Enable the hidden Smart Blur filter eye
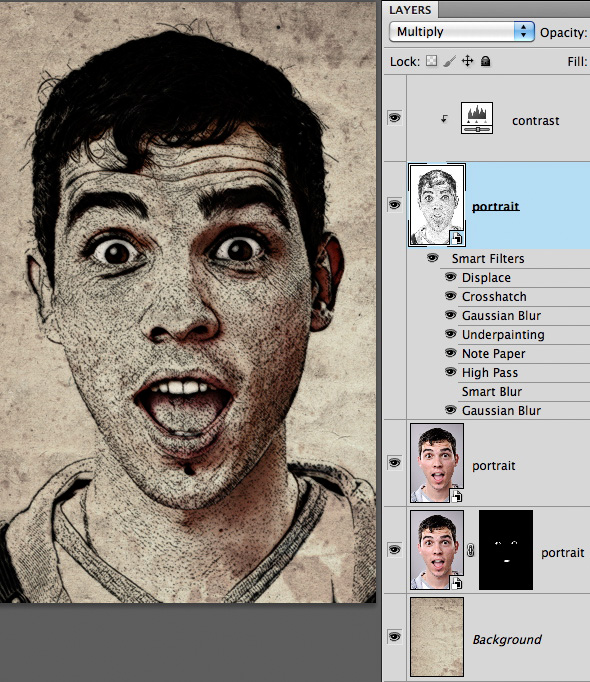Image resolution: width=590 pixels, height=682 pixels. click(x=450, y=391)
